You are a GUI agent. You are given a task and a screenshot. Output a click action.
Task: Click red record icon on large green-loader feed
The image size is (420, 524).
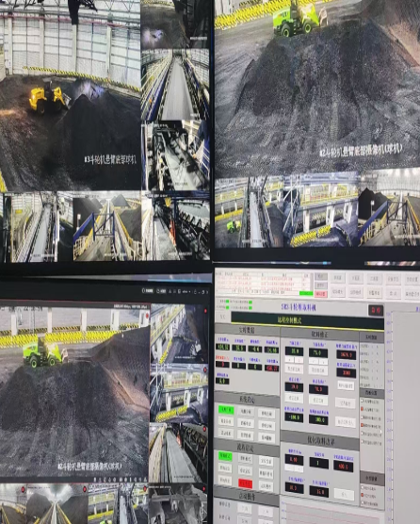tap(147, 315)
